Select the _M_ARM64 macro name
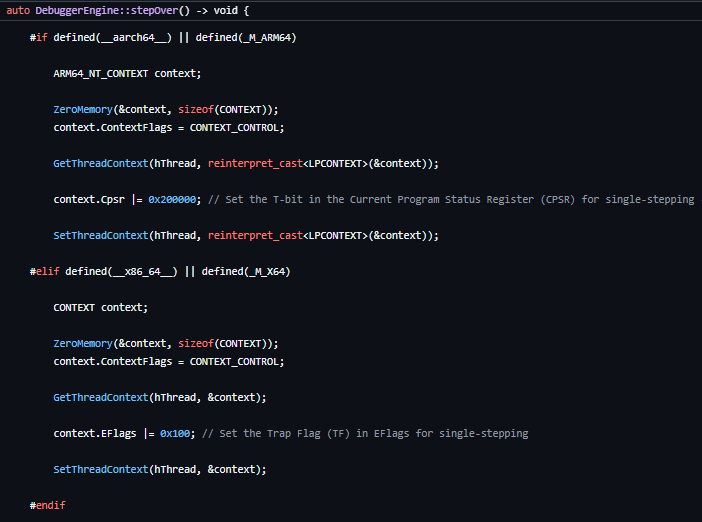702x522 pixels. click(267, 38)
